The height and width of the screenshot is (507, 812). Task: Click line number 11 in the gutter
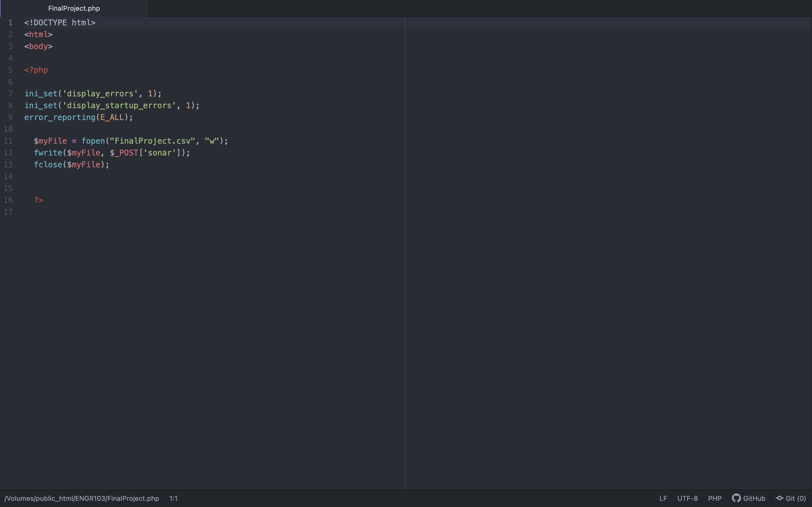(8, 141)
